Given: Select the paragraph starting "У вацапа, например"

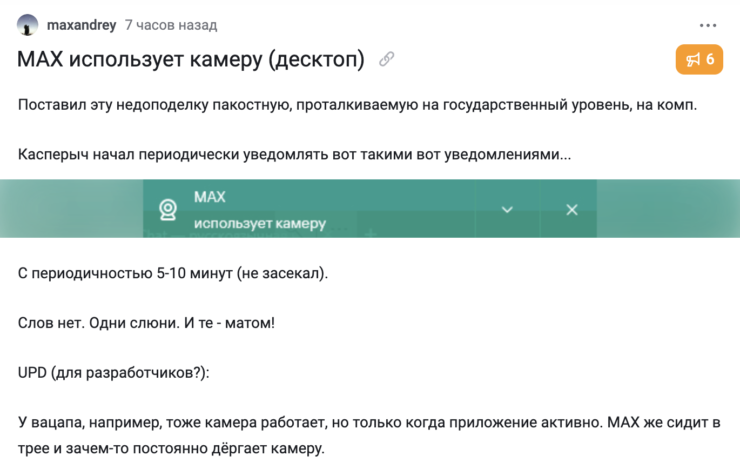Looking at the screenshot, I should click(369, 435).
